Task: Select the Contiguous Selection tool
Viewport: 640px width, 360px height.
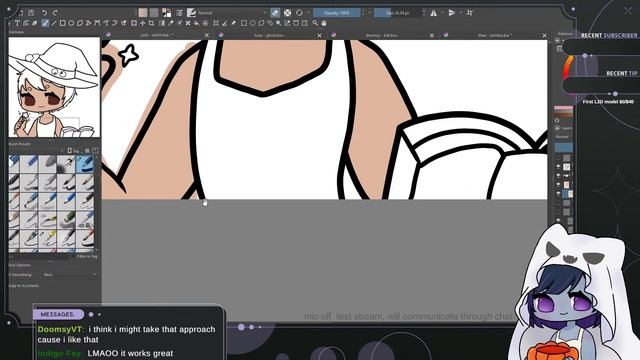Action: (x=278, y=23)
